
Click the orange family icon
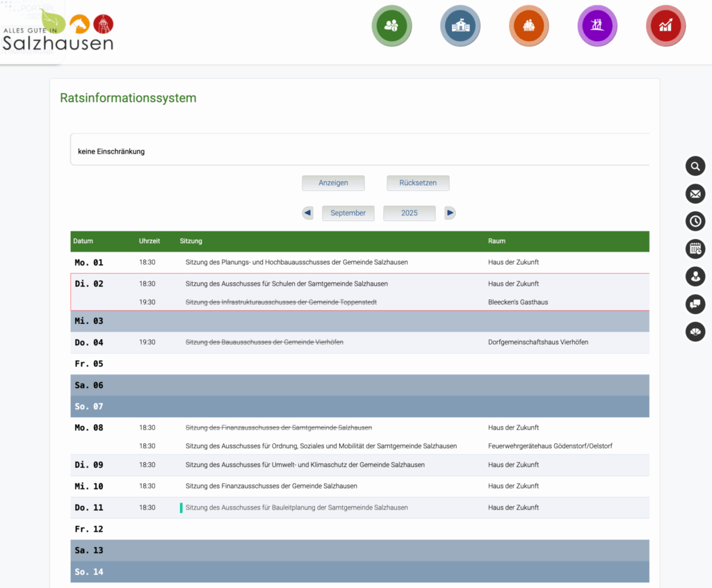528,26
